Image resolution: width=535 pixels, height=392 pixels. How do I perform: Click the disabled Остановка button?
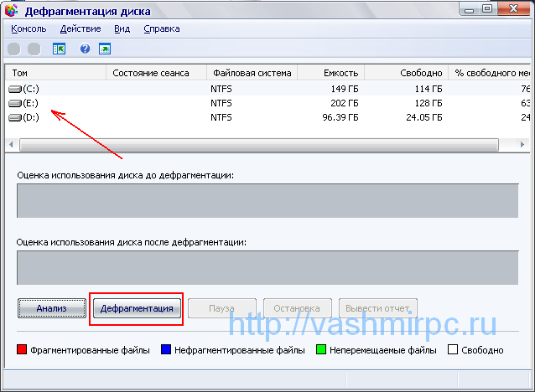point(297,308)
